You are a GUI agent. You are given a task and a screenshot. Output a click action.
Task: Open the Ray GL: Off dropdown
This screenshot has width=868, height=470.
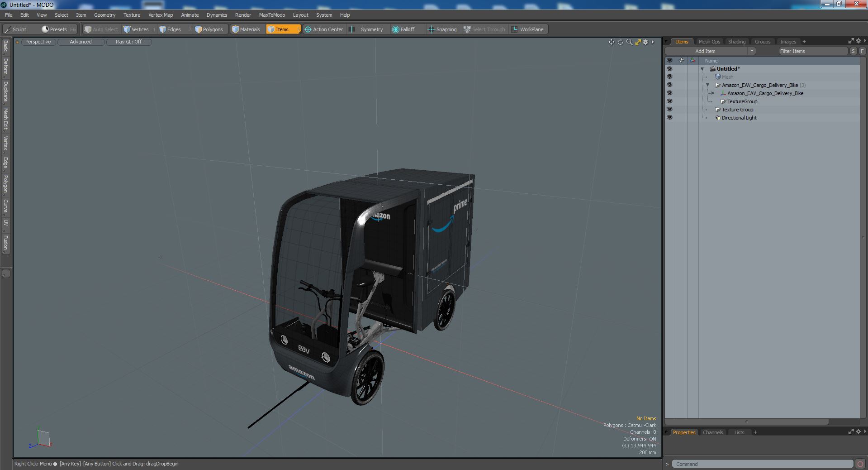point(128,42)
